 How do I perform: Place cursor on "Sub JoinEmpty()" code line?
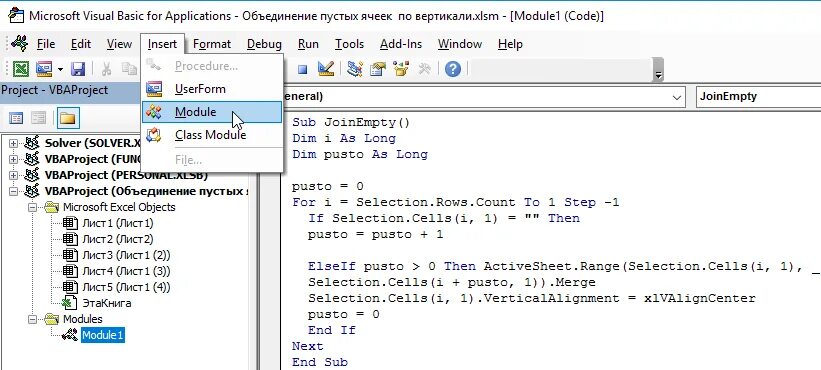[x=351, y=123]
